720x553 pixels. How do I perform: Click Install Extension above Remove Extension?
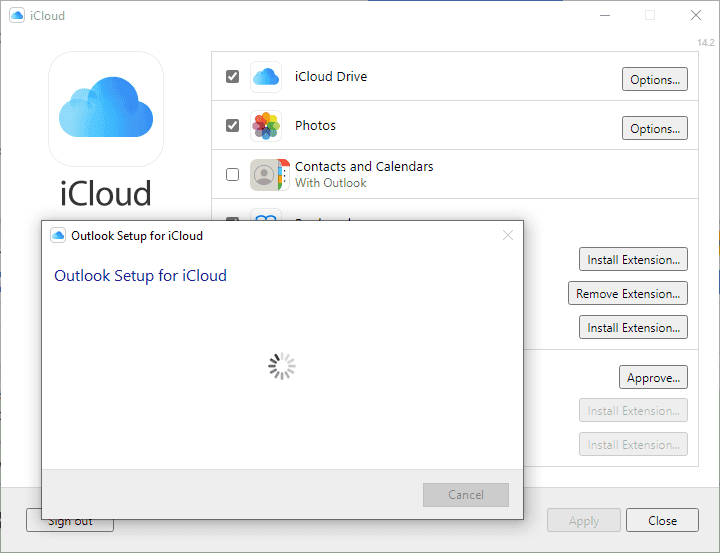point(633,260)
